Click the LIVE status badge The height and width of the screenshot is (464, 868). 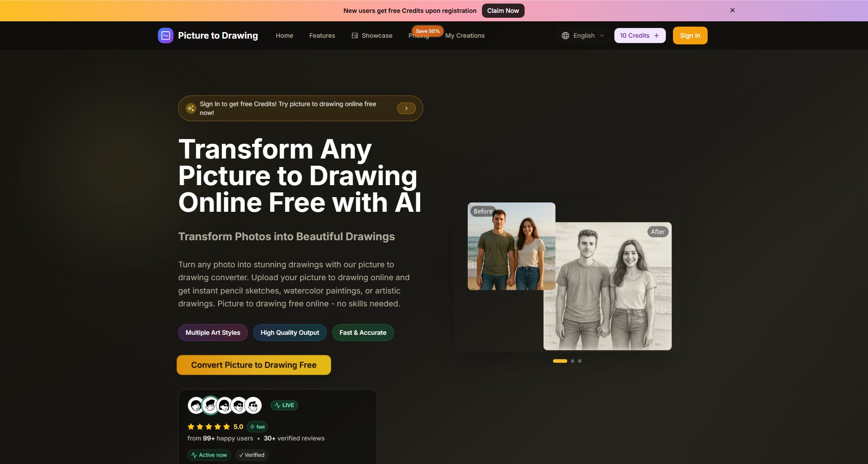284,405
